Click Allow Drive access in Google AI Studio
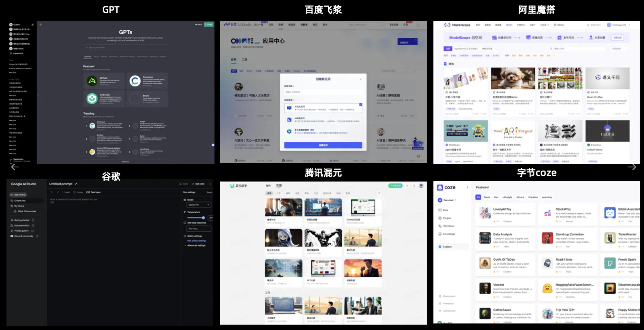 pyautogui.click(x=27, y=211)
